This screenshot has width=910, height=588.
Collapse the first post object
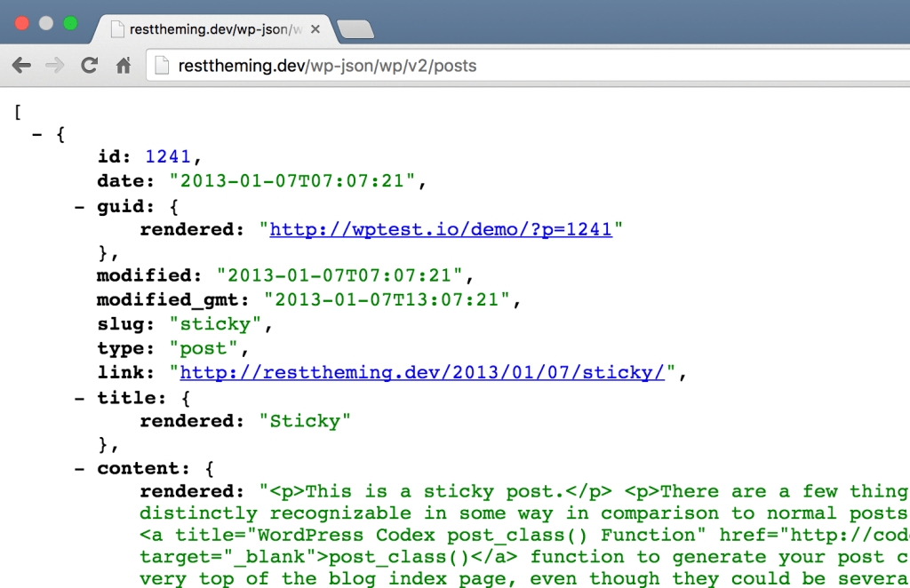[x=36, y=135]
